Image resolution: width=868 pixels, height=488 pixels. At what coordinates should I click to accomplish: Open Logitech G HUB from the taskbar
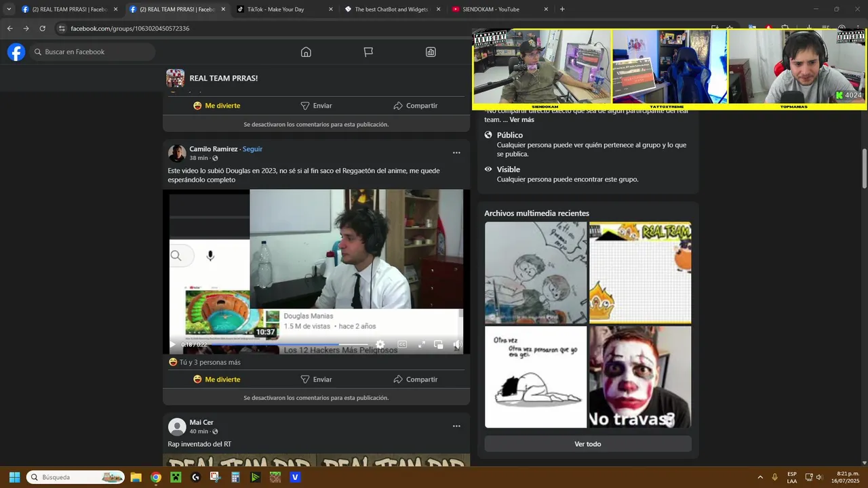pyautogui.click(x=195, y=477)
